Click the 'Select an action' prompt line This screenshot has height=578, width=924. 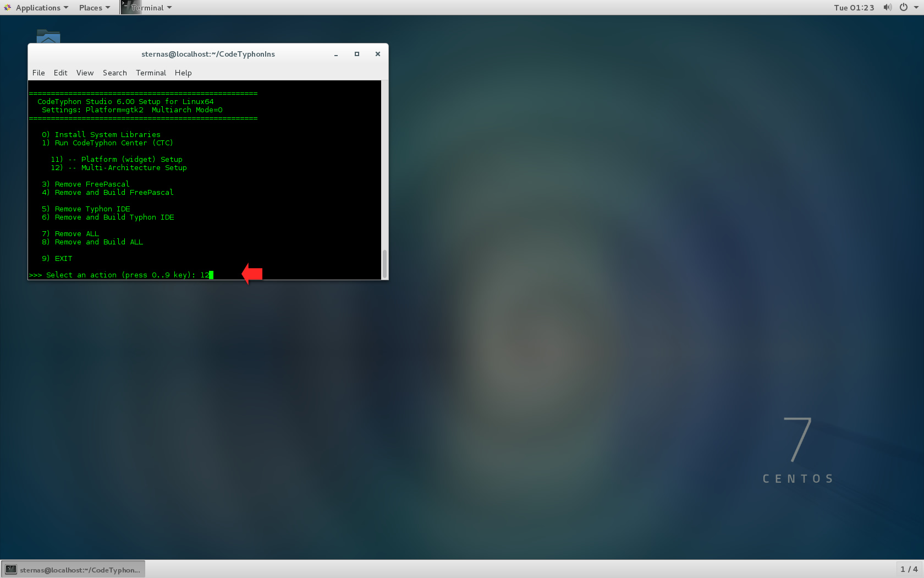pos(120,275)
